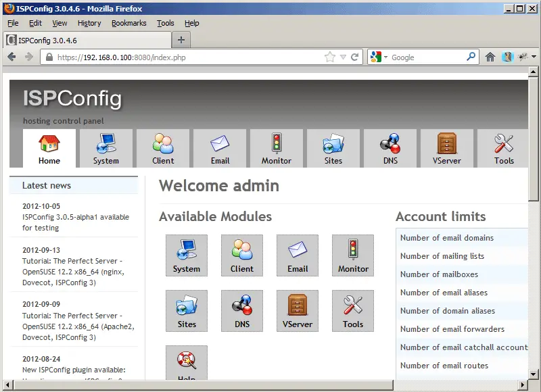The width and height of the screenshot is (541, 392).
Task: Select the DNS module under Available Modules
Action: pos(242,311)
